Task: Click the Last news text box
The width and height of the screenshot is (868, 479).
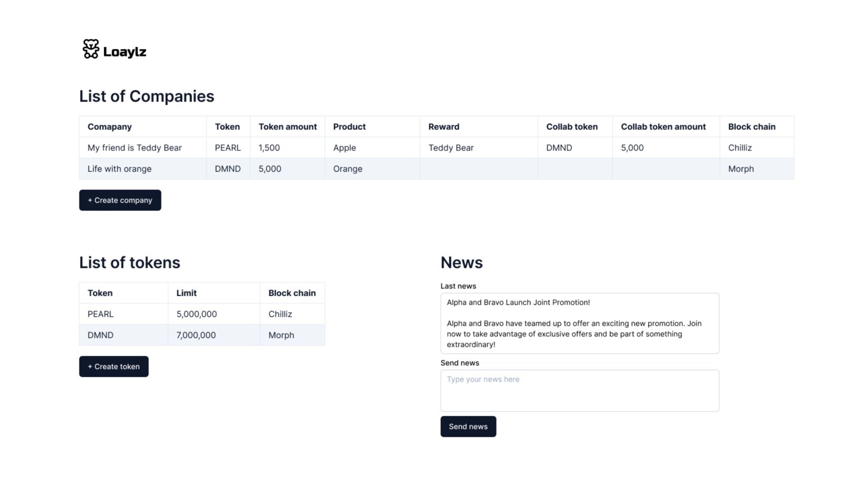Action: tap(580, 323)
